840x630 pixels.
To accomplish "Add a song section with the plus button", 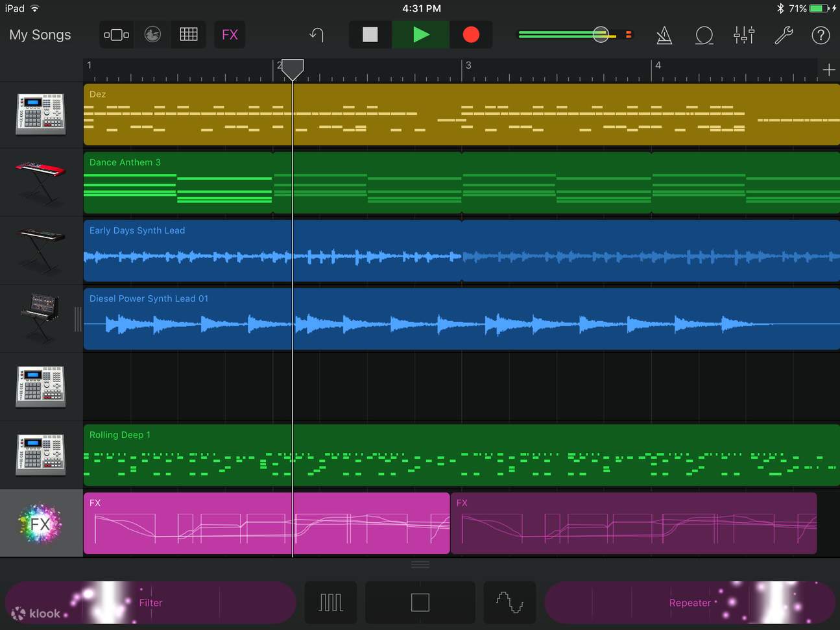I will (829, 69).
